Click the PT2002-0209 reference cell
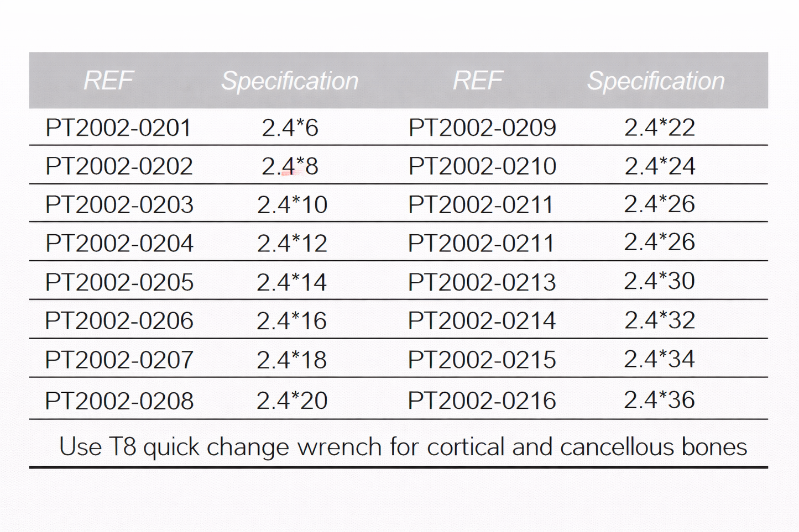Viewport: 799px width, 532px height. [482, 128]
